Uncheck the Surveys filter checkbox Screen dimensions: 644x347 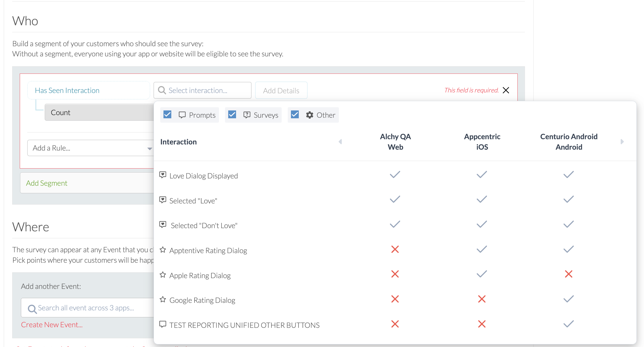point(232,115)
